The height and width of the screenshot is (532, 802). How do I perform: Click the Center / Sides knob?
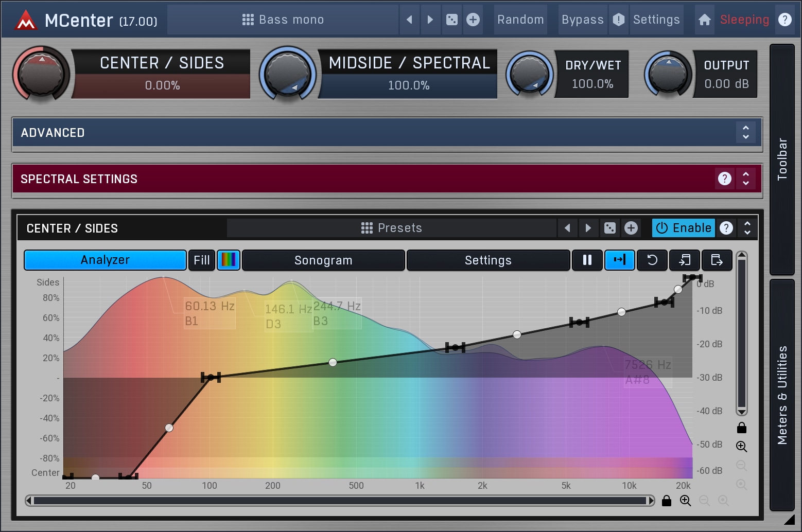41,74
